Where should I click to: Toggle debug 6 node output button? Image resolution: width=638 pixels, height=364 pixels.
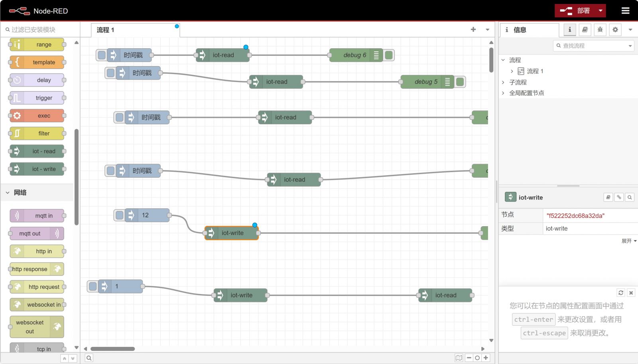(x=389, y=55)
